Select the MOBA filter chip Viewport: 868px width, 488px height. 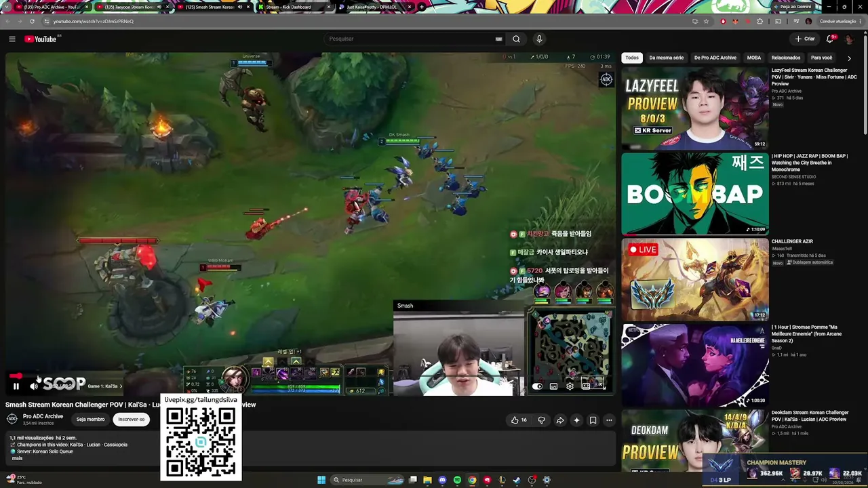point(754,58)
